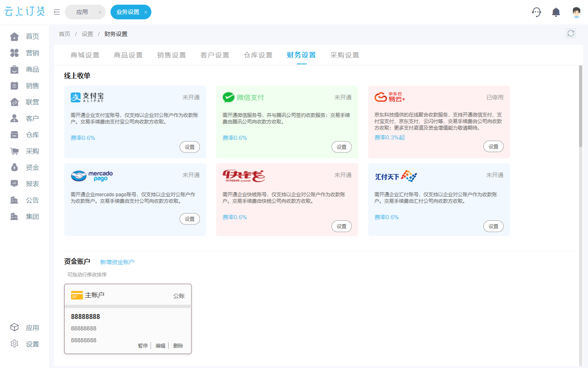This screenshot has height=368, width=588.
Task: Open the settings (设置) gear icon
Action: point(14,344)
